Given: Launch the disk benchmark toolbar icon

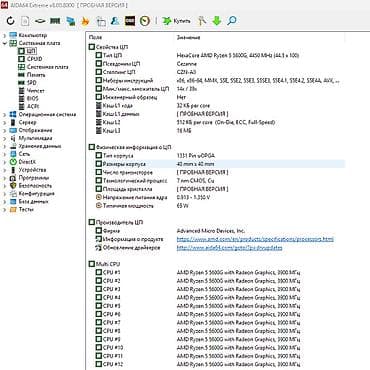Looking at the screenshot, I should click(40, 21).
